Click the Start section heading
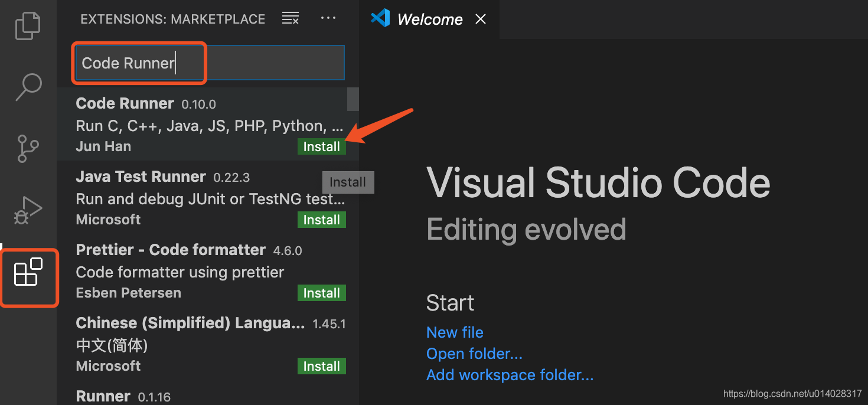This screenshot has height=405, width=868. (450, 303)
